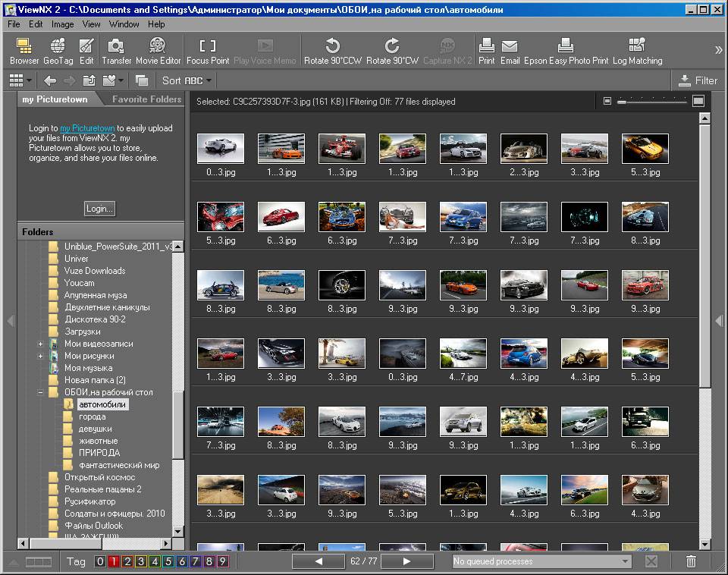
Task: Adjust the thumbnail size slider
Action: 622,101
